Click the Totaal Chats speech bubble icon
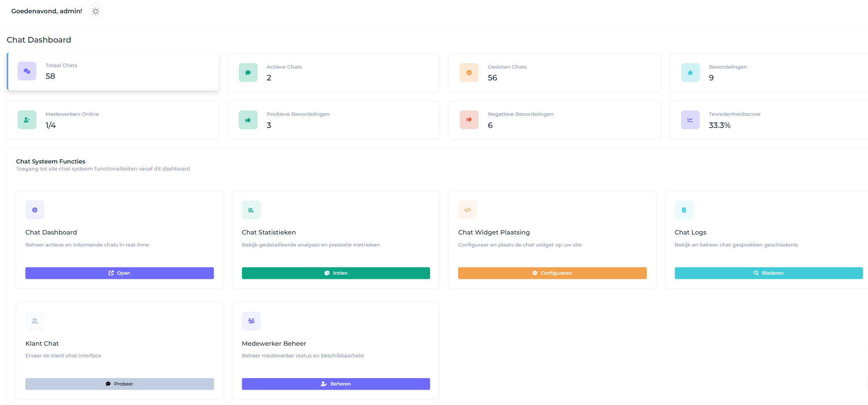Image resolution: width=868 pixels, height=405 pixels. click(27, 71)
